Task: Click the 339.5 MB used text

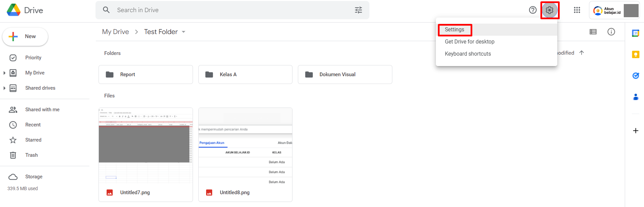Action: (23, 188)
